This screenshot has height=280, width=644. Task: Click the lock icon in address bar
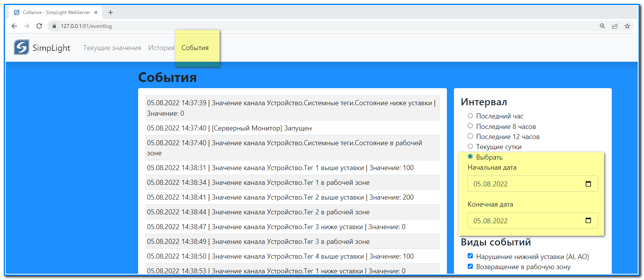pos(54,26)
